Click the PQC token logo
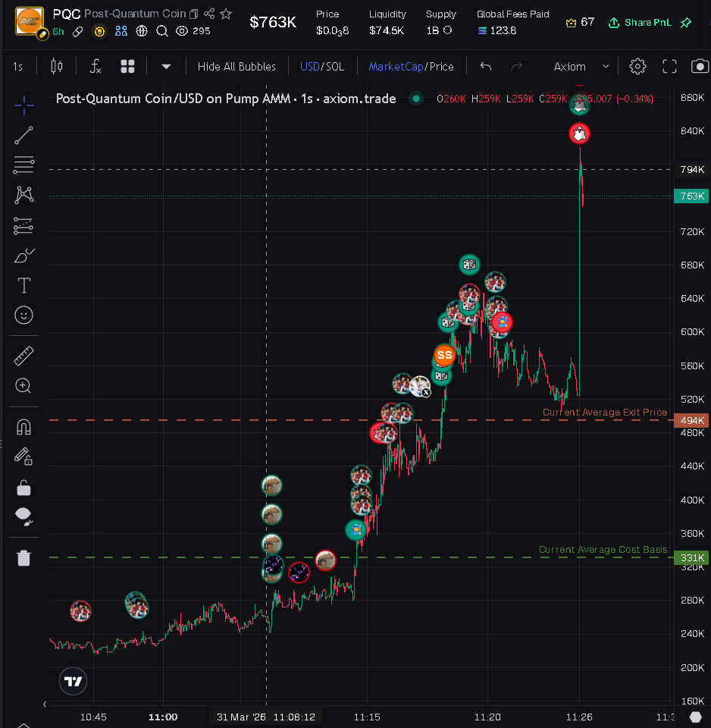 tap(30, 21)
